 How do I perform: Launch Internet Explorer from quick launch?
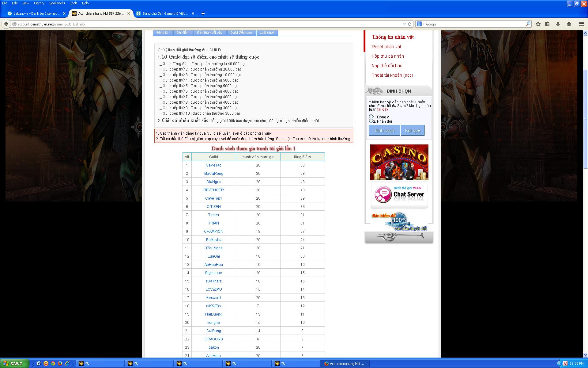pyautogui.click(x=67, y=363)
